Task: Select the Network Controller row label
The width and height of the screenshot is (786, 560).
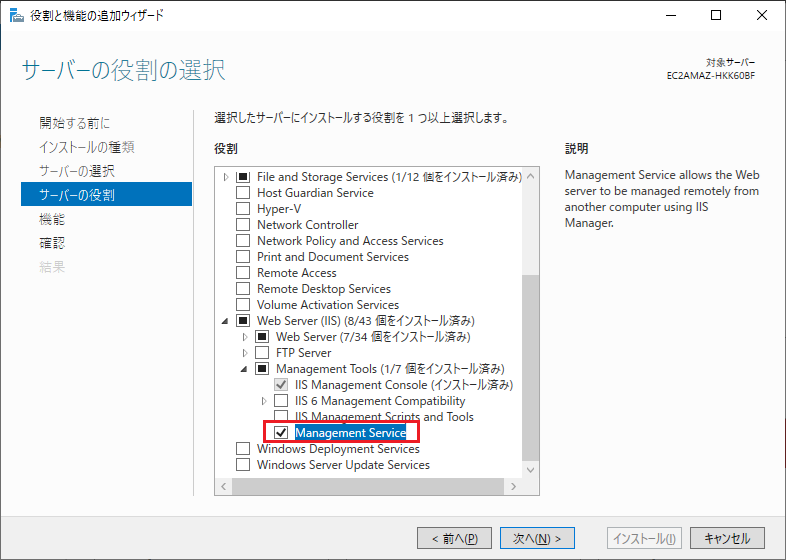Action: [308, 225]
